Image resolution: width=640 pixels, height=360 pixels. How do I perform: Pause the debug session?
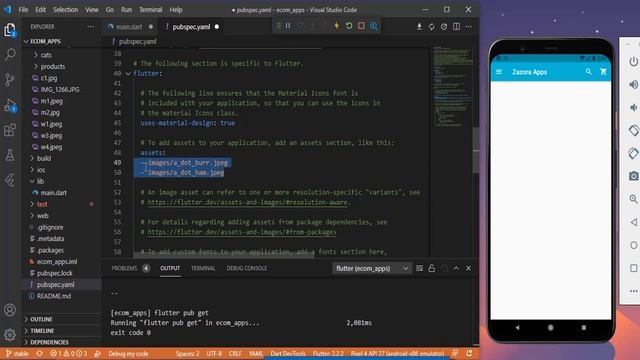point(288,26)
